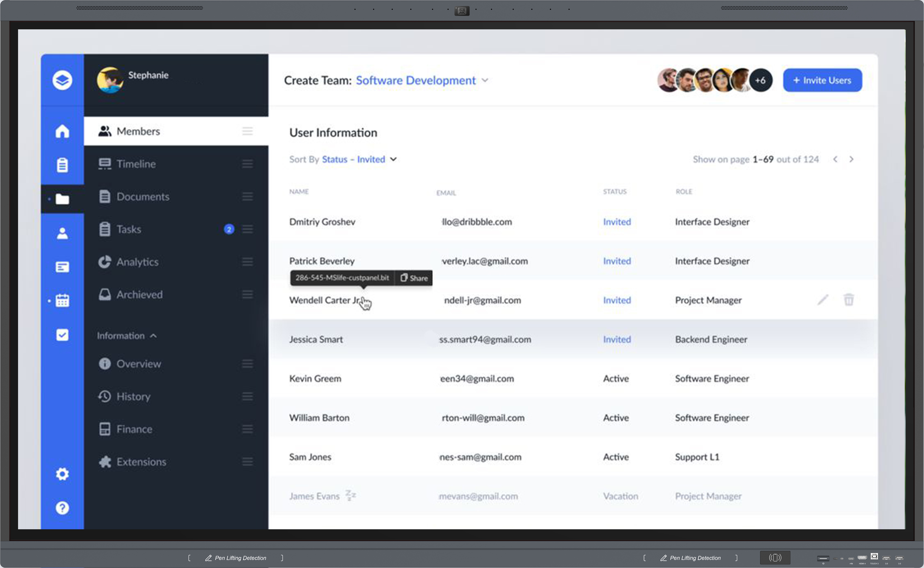924x568 pixels.
Task: Click the vacation Zz icon beside James Evans
Action: [351, 496]
